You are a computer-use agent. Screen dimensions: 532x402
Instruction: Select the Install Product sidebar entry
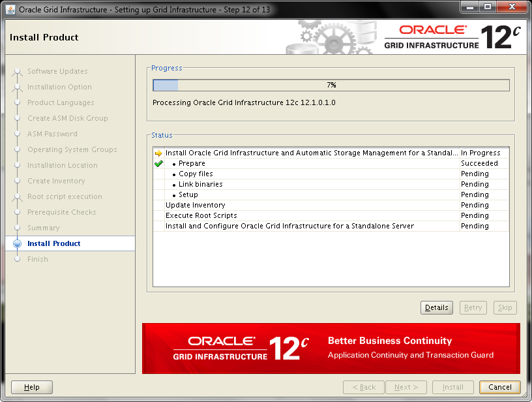click(x=52, y=243)
